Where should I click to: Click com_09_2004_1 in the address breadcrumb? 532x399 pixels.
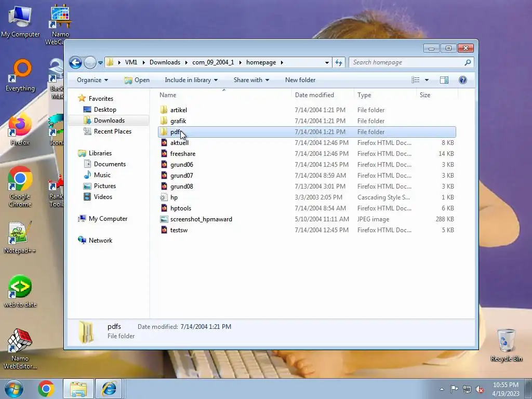pos(213,62)
